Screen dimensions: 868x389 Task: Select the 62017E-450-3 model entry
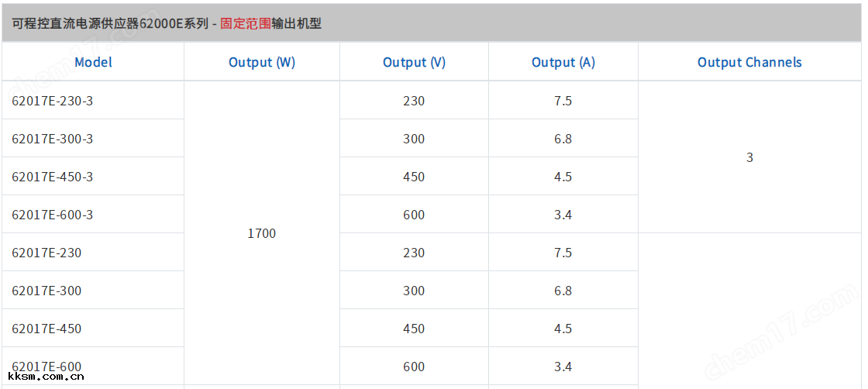(53, 177)
